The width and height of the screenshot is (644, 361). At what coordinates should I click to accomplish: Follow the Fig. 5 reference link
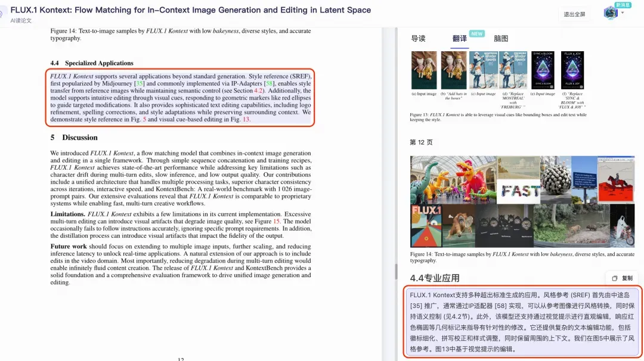(144, 119)
